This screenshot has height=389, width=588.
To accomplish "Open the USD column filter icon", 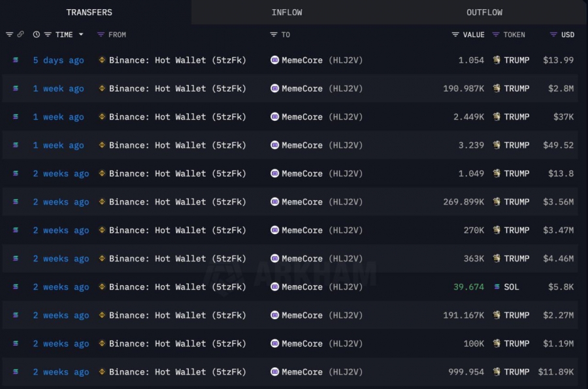I will point(553,35).
